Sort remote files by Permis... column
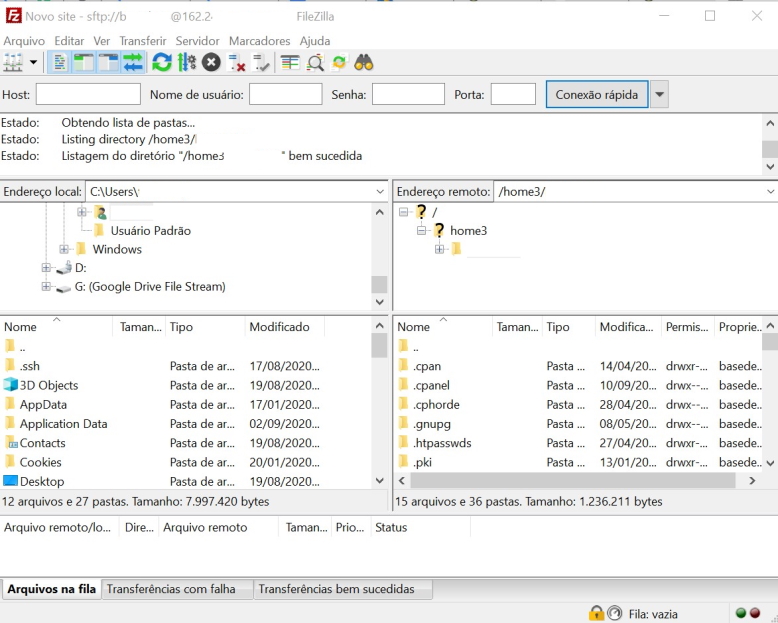Viewport: 778px width, 623px height. pos(688,327)
